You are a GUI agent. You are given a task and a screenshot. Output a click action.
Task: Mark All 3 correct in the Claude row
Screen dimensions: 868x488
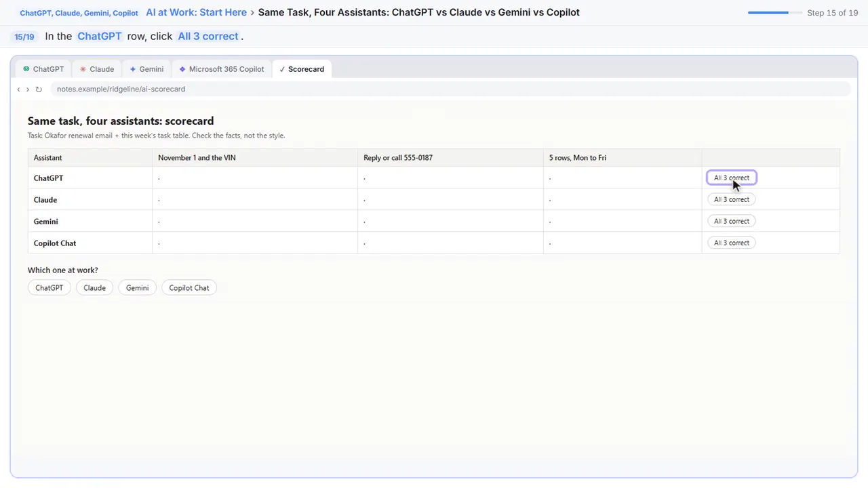(732, 200)
